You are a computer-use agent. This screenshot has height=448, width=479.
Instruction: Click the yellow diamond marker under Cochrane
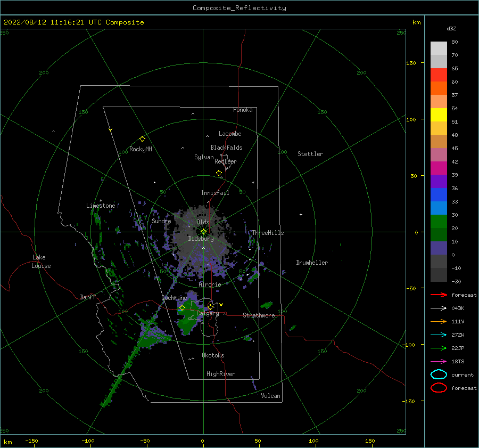point(182,307)
